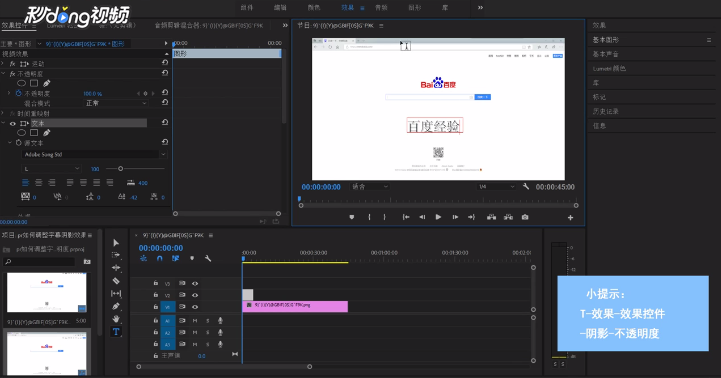The height and width of the screenshot is (378, 721).
Task: Open the Blend Mode dropdown
Action: [x=116, y=103]
